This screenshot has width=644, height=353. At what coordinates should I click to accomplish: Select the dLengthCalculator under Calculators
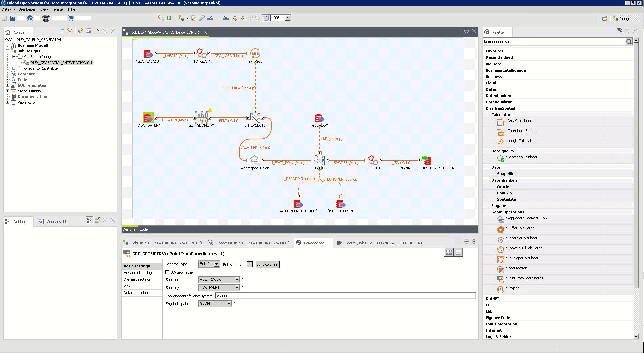click(x=519, y=141)
